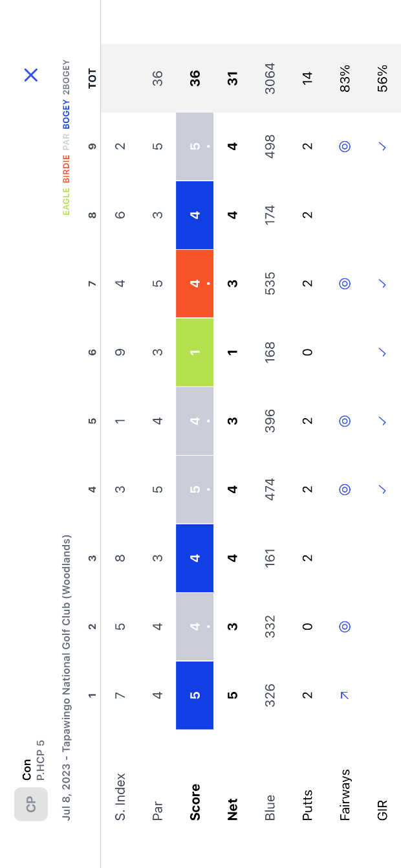Select the hole 8 bogey score cell
This screenshot has height=868, width=401.
click(195, 215)
